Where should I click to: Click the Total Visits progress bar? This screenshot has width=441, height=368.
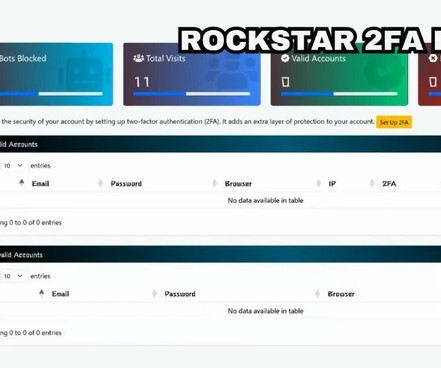coord(192,94)
